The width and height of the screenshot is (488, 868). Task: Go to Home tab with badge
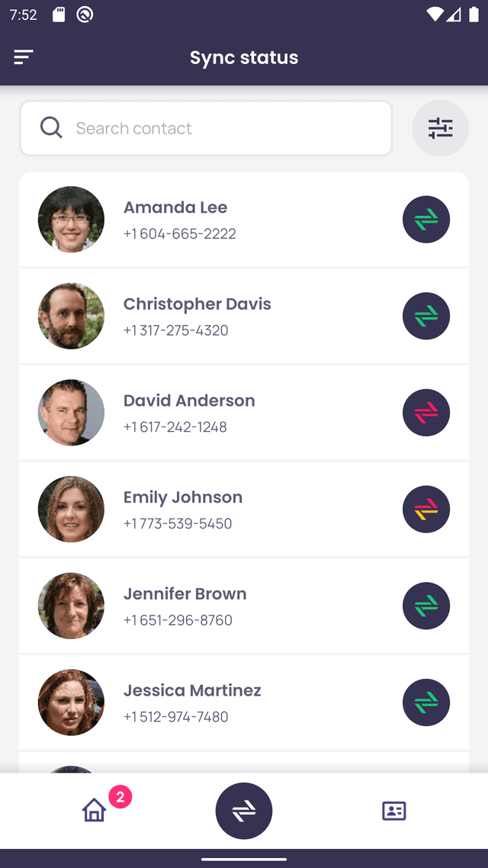pyautogui.click(x=94, y=811)
